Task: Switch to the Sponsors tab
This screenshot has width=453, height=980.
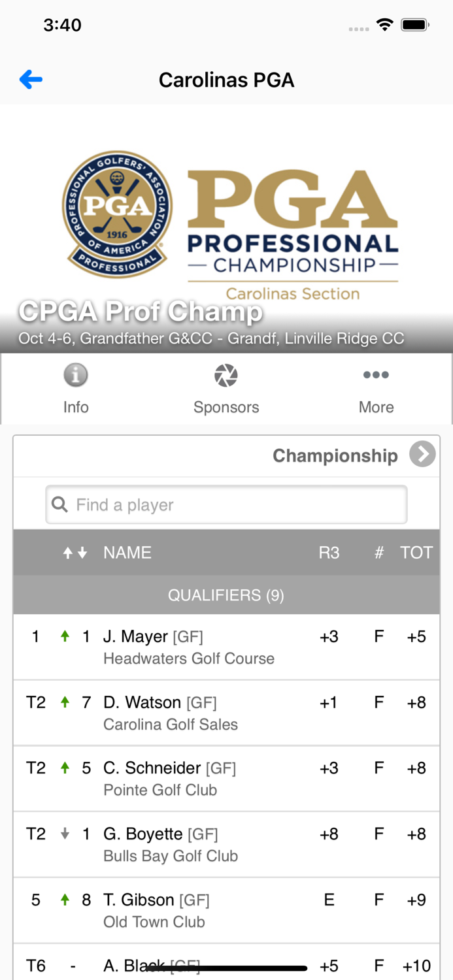Action: click(226, 389)
